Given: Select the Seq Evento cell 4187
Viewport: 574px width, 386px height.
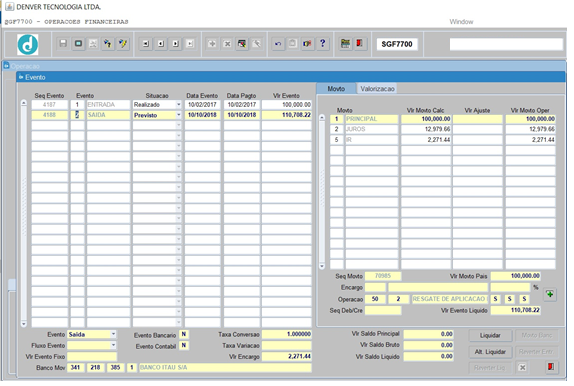Looking at the screenshot, I should pyautogui.click(x=49, y=105).
